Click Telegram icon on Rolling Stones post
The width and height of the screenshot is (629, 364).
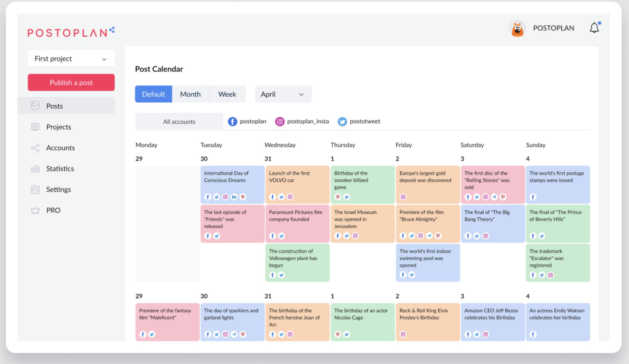click(494, 197)
